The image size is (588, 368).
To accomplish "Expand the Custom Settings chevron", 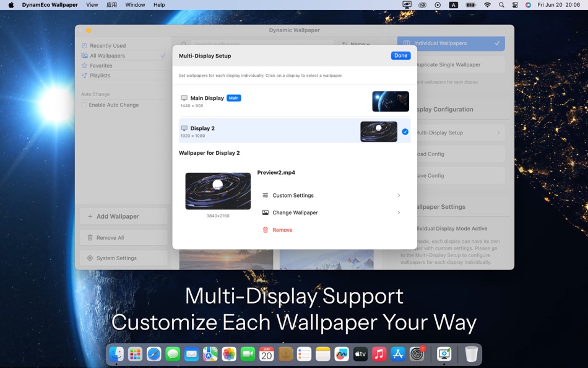I will [x=399, y=195].
